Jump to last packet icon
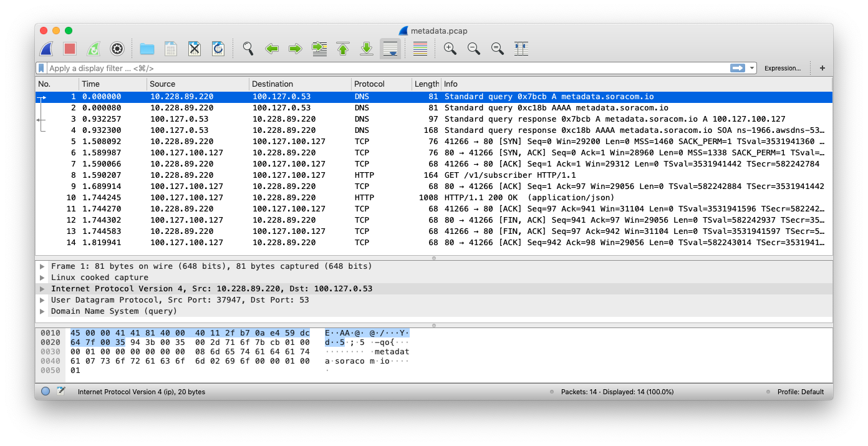The height and width of the screenshot is (446, 868). (367, 49)
